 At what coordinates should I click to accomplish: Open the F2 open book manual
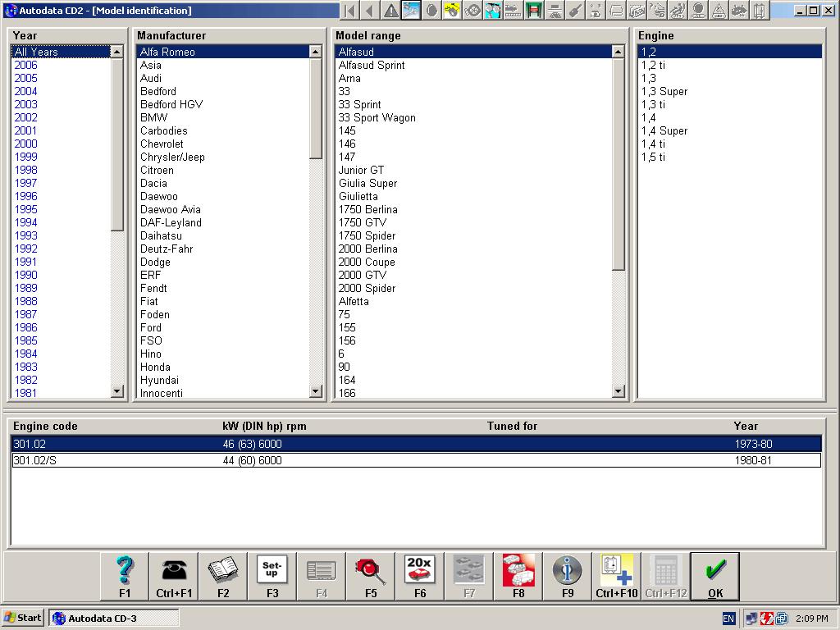click(223, 577)
